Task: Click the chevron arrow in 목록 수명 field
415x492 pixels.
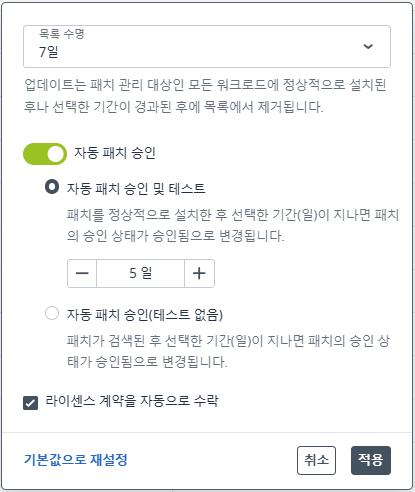Action: point(368,46)
